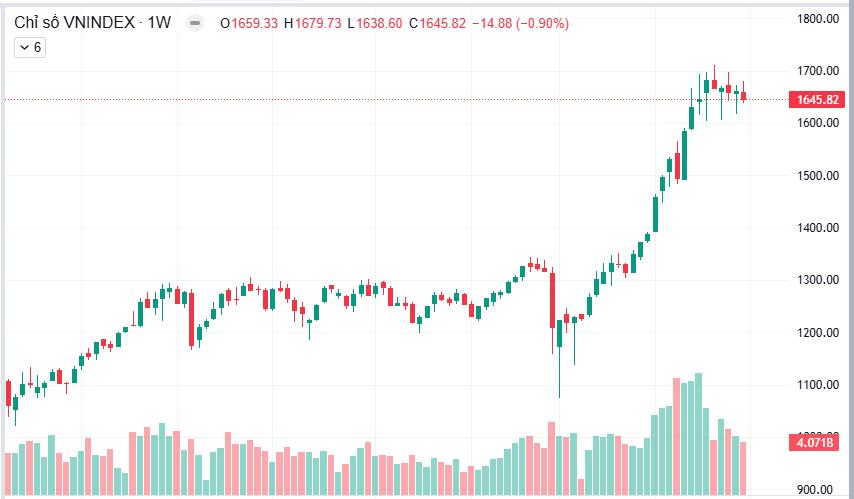This screenshot has height=499, width=854.
Task: Click the Chỉ số VNINDEX symbol title
Action: coord(75,22)
